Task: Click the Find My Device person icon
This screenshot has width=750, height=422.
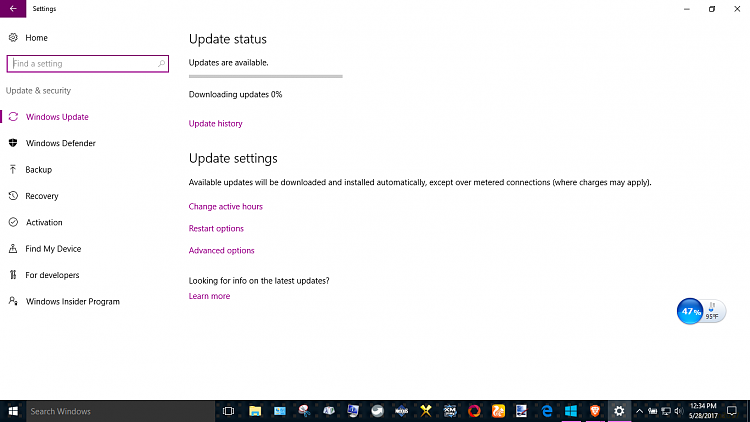Action: pos(13,248)
